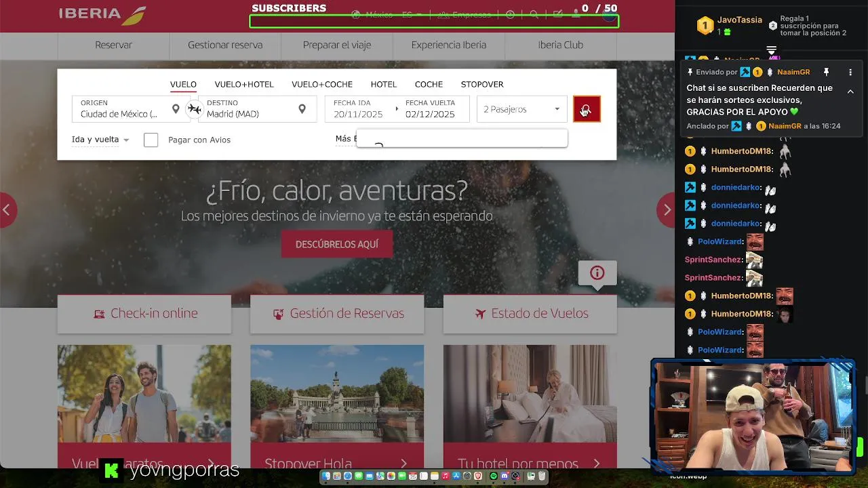Viewport: 868px width, 488px height.
Task: Open the Empresas link in header
Action: (464, 14)
